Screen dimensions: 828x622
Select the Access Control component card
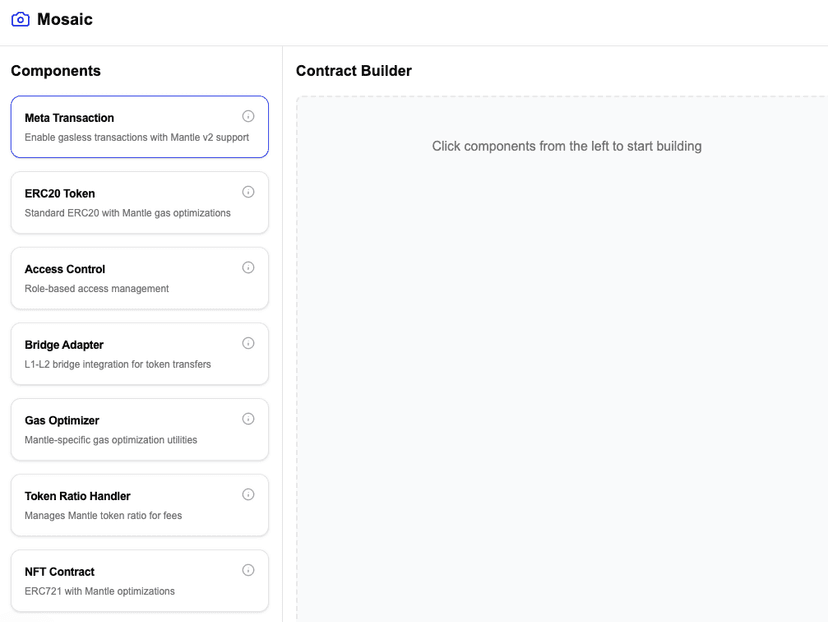tap(140, 278)
